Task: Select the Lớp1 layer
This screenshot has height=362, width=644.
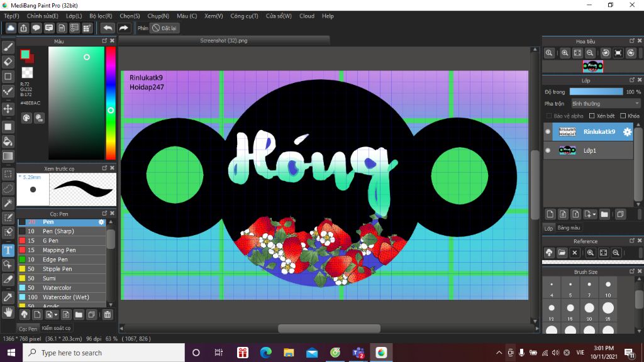Action: [589, 151]
